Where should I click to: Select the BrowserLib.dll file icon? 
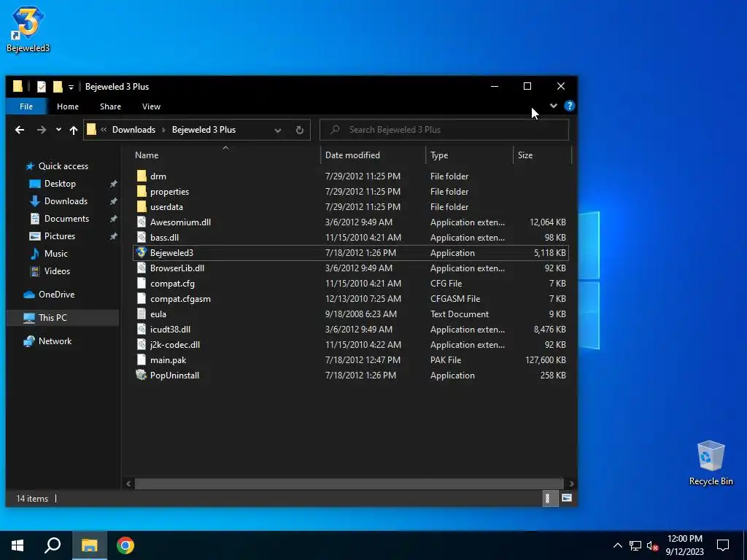click(x=142, y=268)
